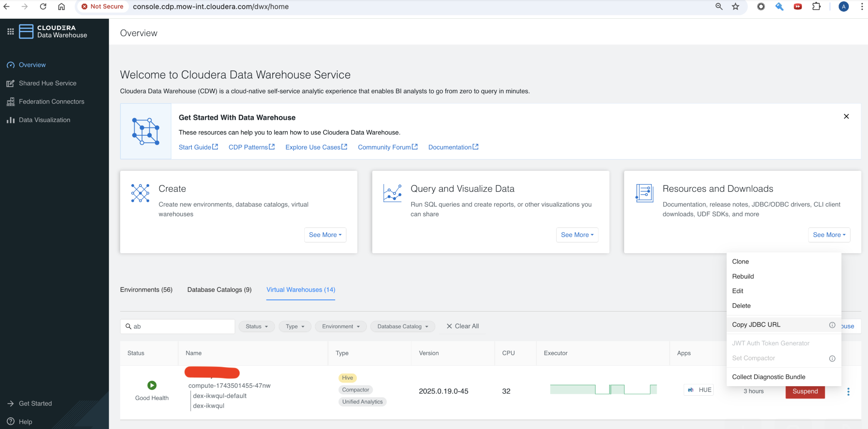Screen dimensions: 868x429
Task: Click the warehouse search field showing ab
Action: (177, 326)
